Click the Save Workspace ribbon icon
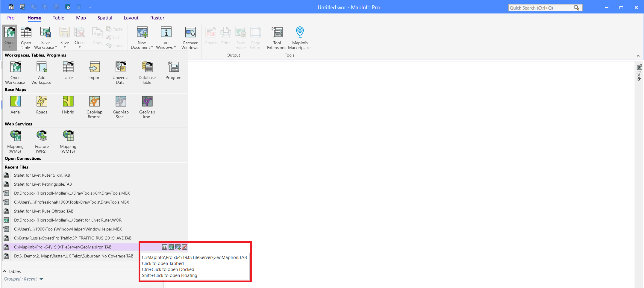 point(45,32)
